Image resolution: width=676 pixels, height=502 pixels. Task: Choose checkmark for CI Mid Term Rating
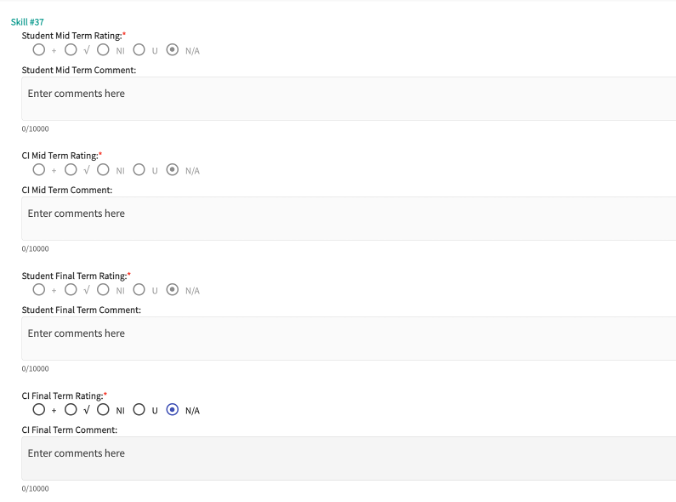coord(70,169)
